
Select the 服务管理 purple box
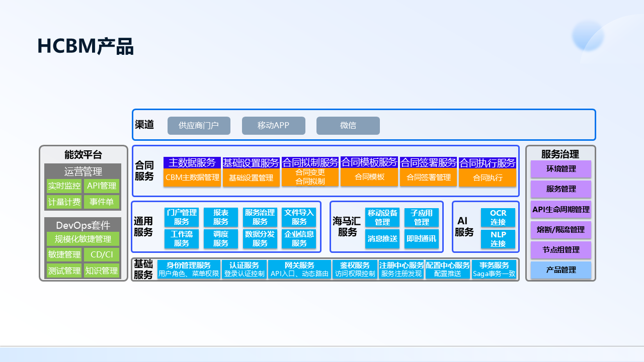(561, 189)
